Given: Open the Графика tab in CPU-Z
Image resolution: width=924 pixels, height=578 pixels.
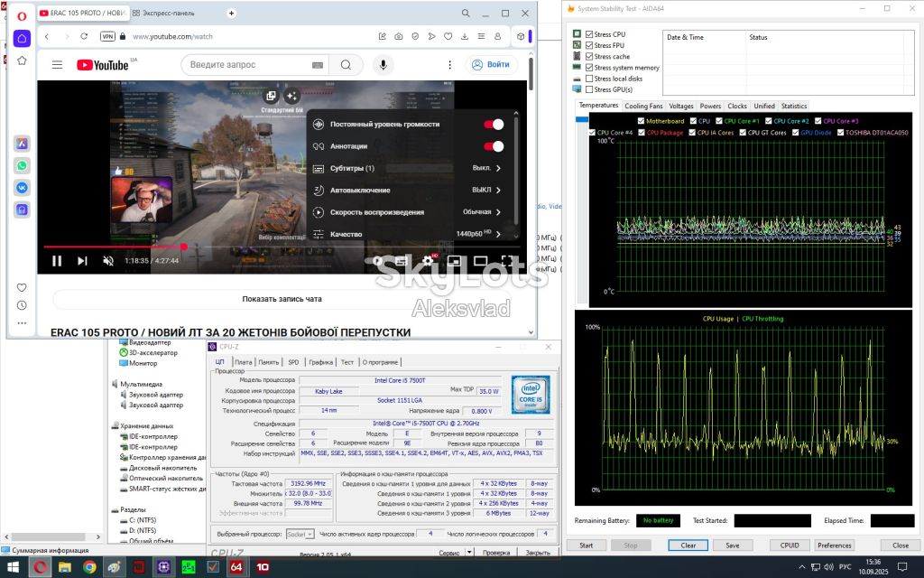Looking at the screenshot, I should pyautogui.click(x=320, y=362).
